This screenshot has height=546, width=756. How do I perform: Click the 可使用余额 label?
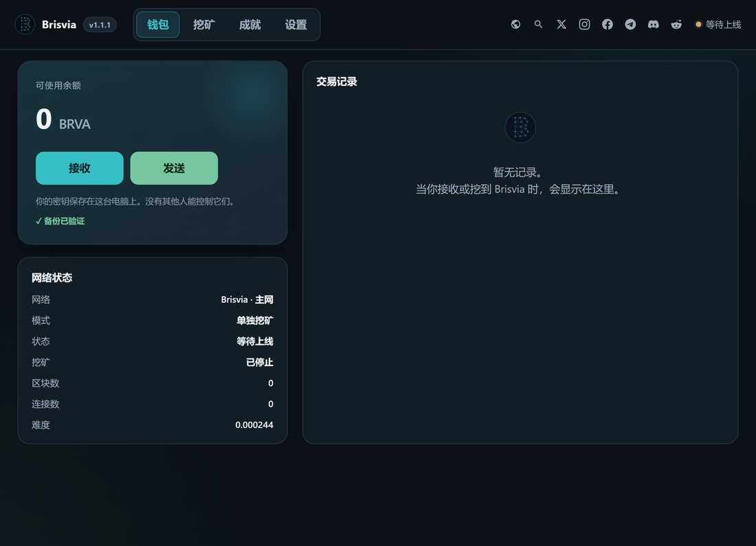(58, 85)
